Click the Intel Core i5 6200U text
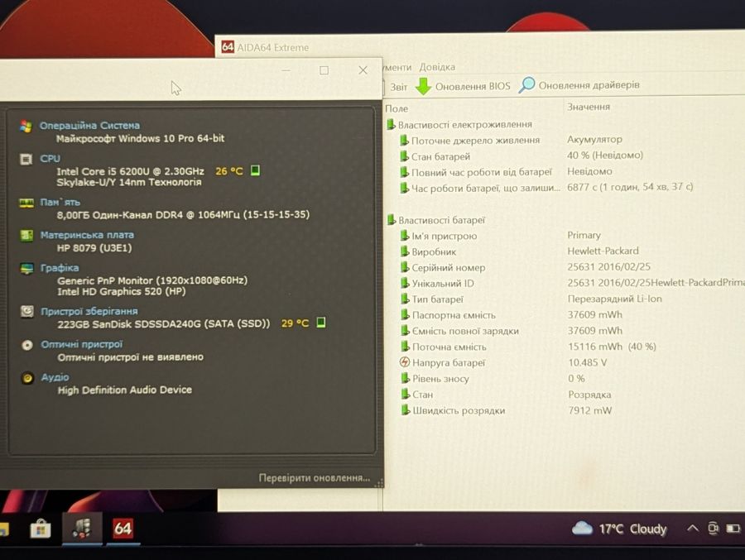 coord(130,171)
